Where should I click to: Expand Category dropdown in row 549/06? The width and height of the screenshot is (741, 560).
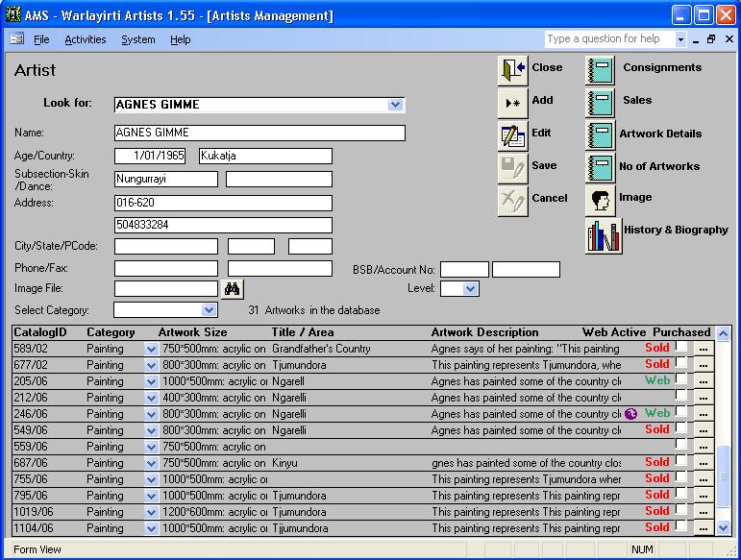(x=151, y=431)
